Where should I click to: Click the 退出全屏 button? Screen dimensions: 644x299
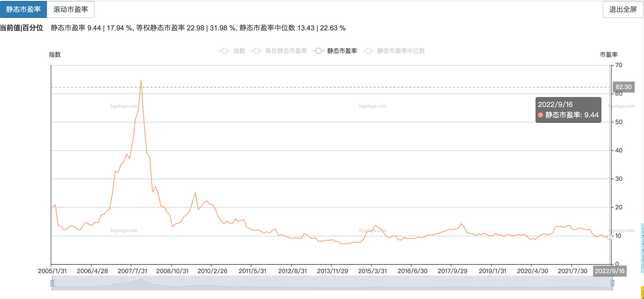623,9
